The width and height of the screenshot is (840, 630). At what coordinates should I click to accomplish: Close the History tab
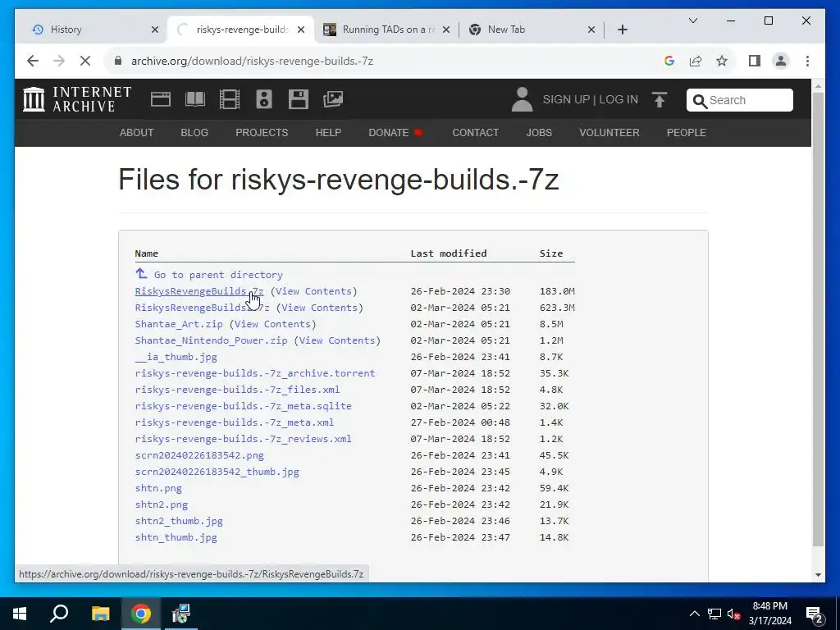155,30
